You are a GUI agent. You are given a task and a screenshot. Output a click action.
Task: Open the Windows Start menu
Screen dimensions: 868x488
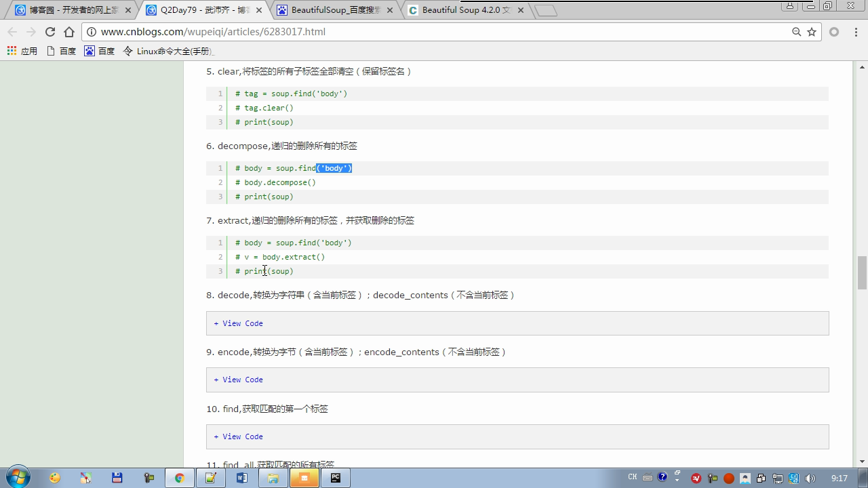pyautogui.click(x=18, y=477)
